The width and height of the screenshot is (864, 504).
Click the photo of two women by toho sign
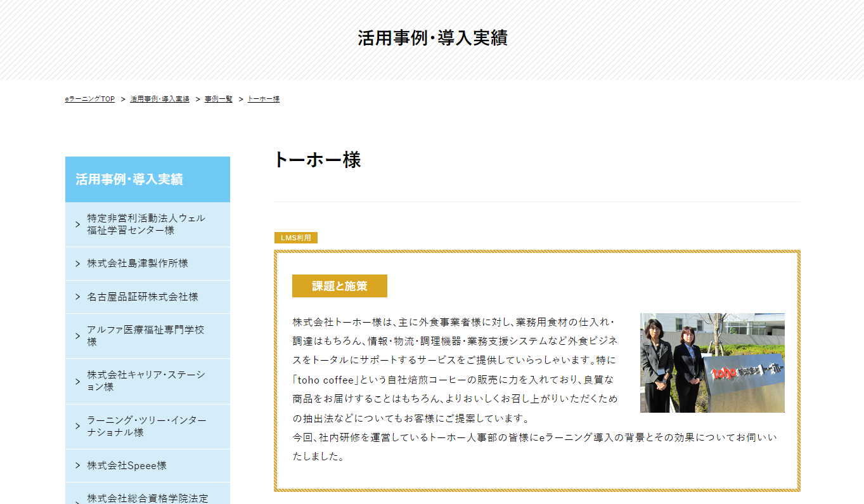712,363
